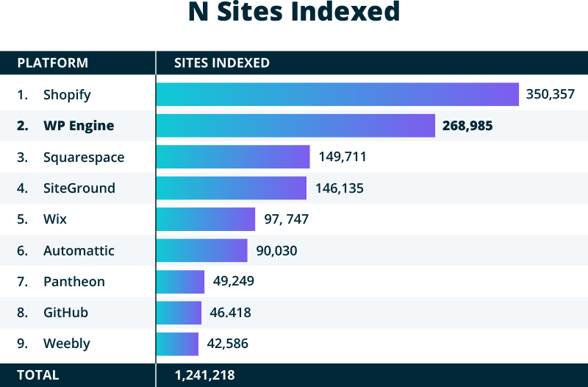Click the Shopify gradient bar
588x387 pixels.
[337, 94]
